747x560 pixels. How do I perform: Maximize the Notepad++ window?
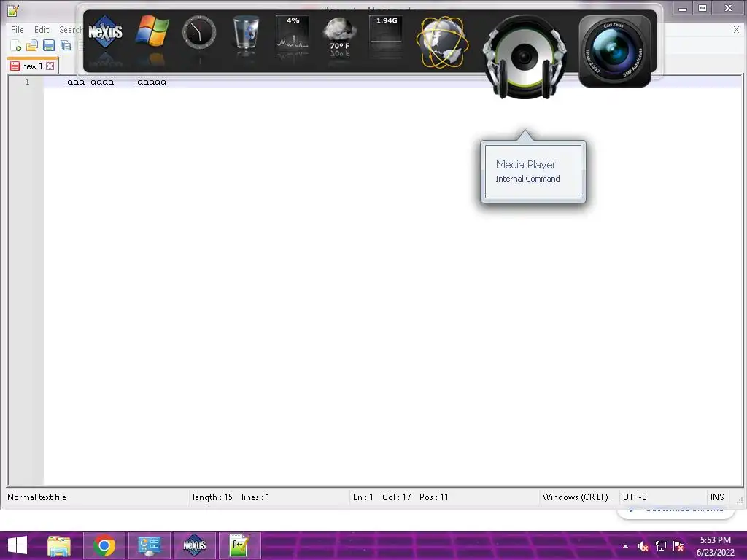click(x=703, y=7)
